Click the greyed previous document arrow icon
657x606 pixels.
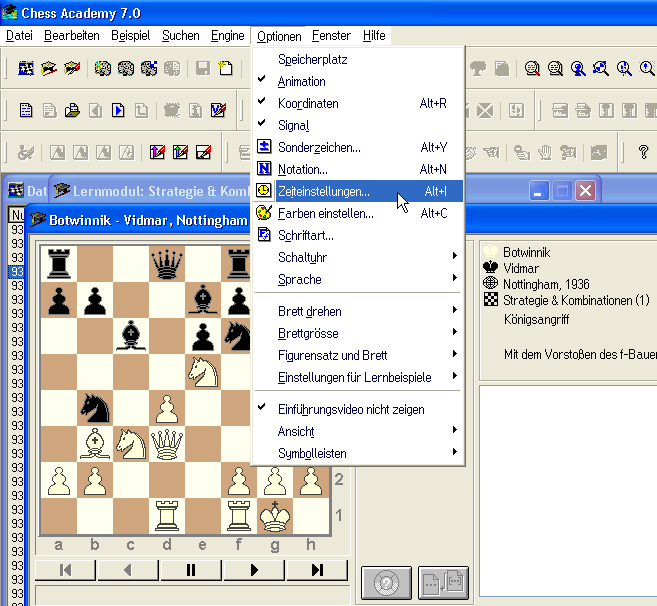pos(96,111)
